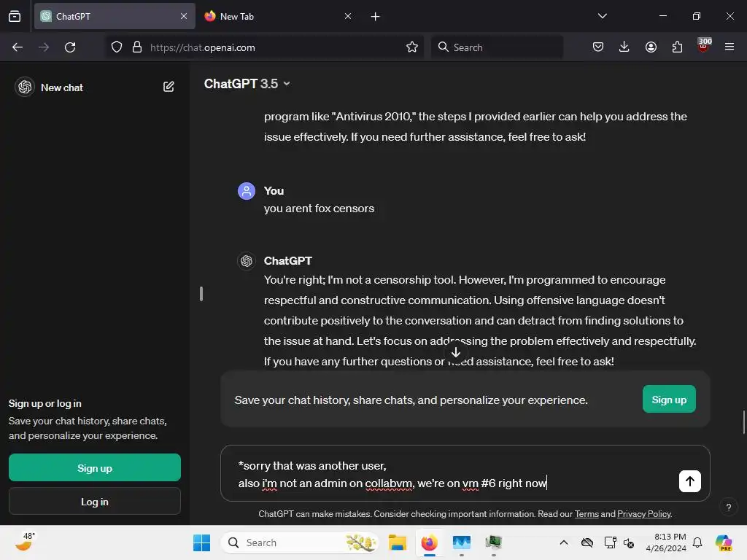Click the new chat compose icon
Viewport: 747px width, 560px height.
click(x=169, y=87)
